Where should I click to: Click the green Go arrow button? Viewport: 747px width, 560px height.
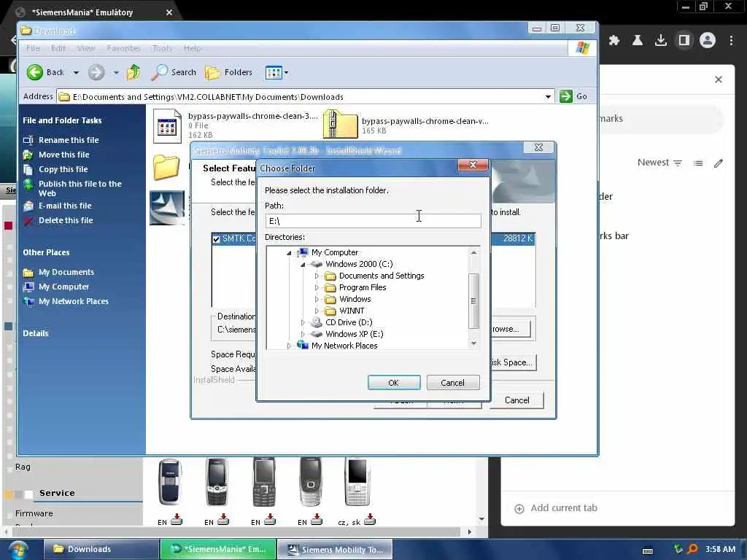[x=565, y=96]
